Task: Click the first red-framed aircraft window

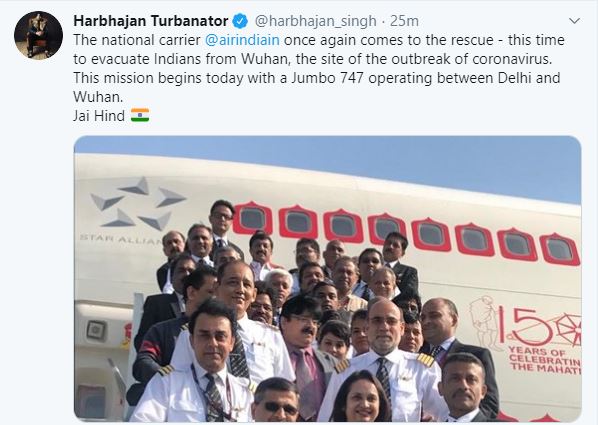Action: (x=252, y=218)
